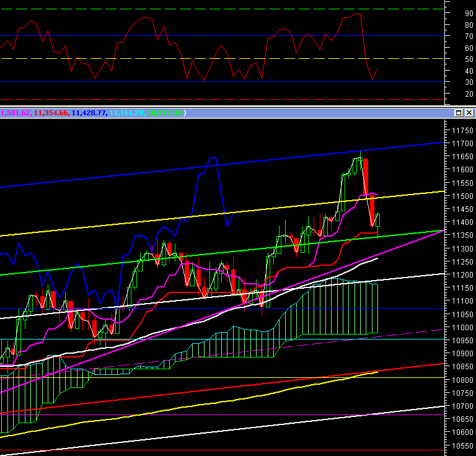Click the 30 label on oscillator axis
This screenshot has width=476, height=456.
point(469,82)
